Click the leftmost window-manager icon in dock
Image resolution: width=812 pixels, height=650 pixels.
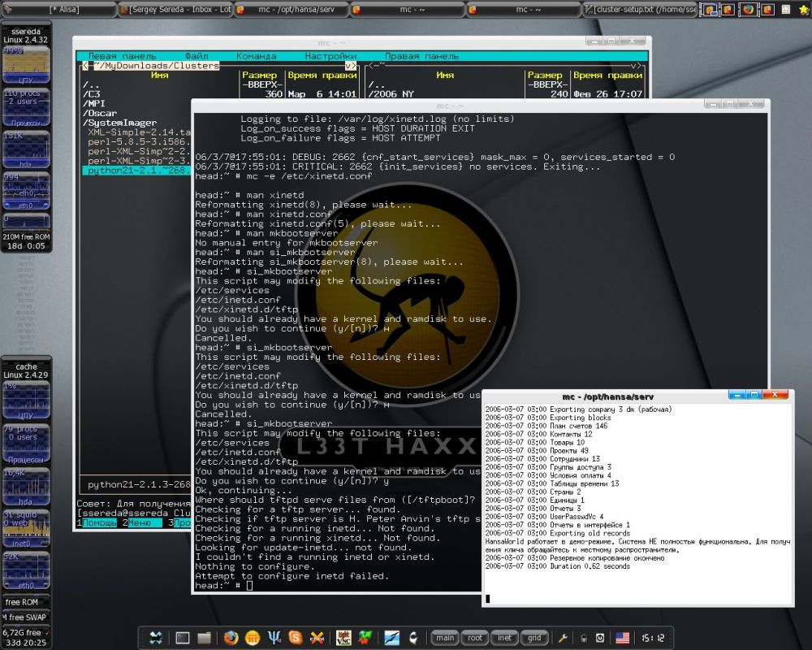click(156, 638)
